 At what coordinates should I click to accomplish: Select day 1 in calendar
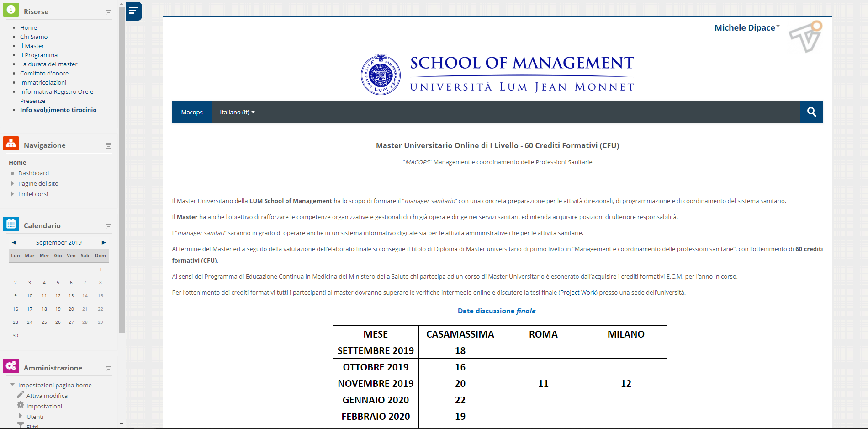point(101,269)
